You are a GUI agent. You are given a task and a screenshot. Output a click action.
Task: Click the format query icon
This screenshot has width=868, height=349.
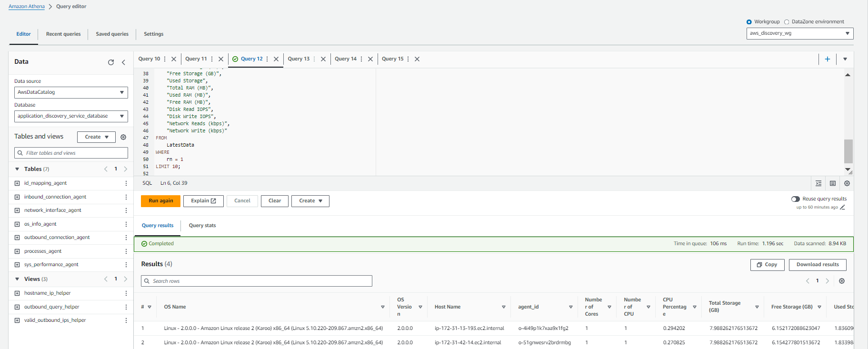pyautogui.click(x=818, y=183)
